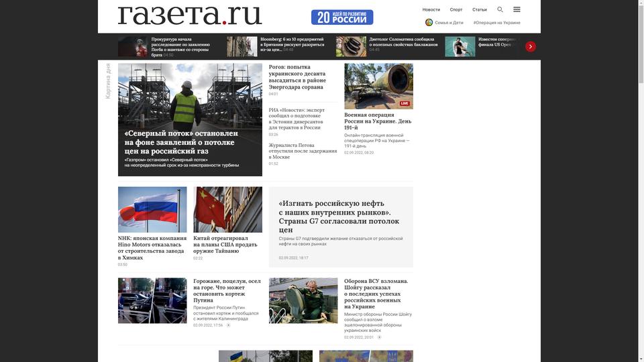Click the Bloomberg building thumbnail in ticker
The height and width of the screenshot is (362, 644).
point(242,46)
